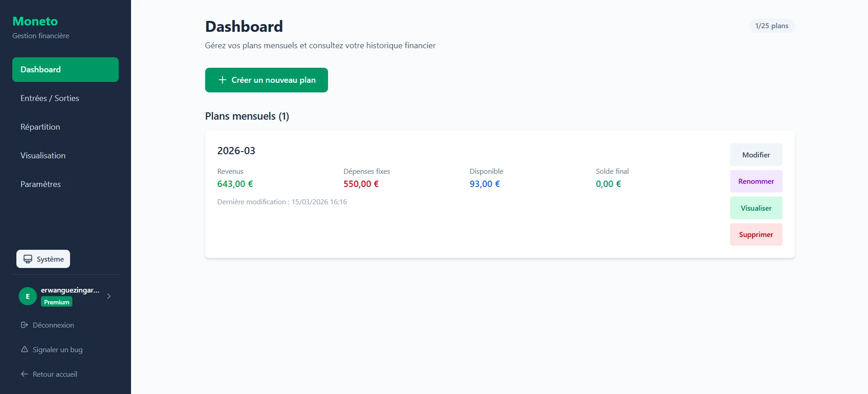
Task: Open Visualisation from the sidebar
Action: pos(43,156)
